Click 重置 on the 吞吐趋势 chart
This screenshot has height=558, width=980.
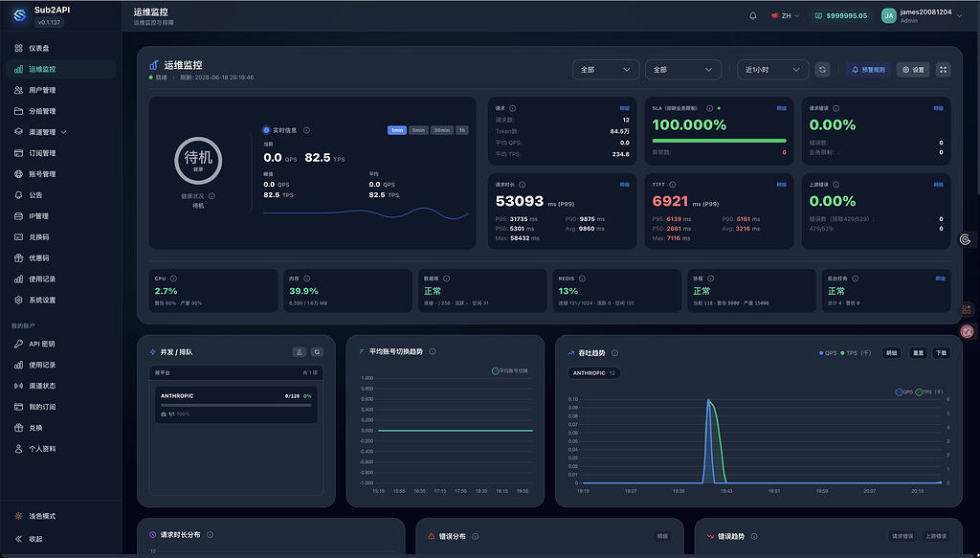click(x=918, y=353)
